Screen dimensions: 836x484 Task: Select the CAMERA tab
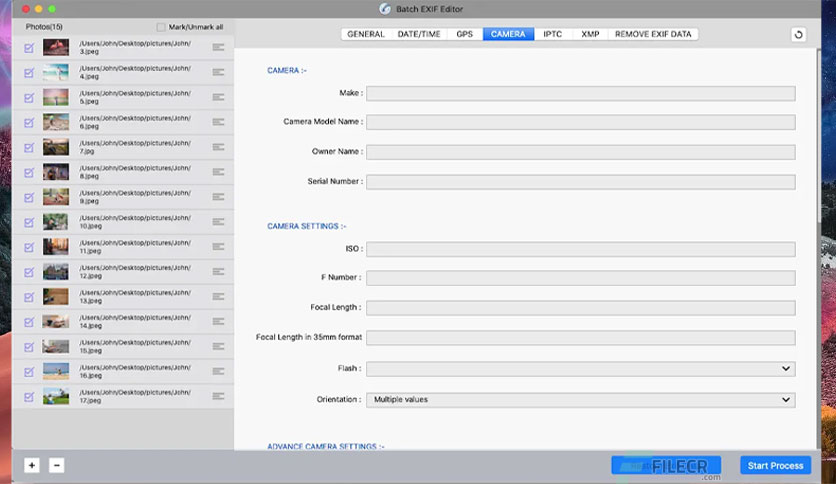coord(508,34)
